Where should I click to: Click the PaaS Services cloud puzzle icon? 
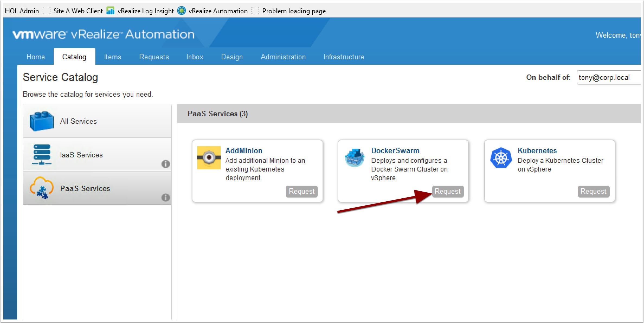click(x=41, y=188)
